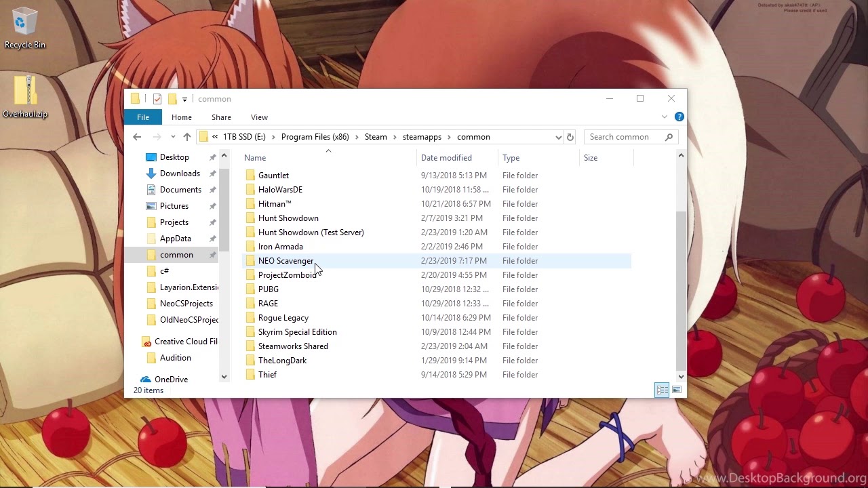Click 1TB SSD (E:) in address bar
This screenshot has height=488, width=868.
click(x=244, y=137)
